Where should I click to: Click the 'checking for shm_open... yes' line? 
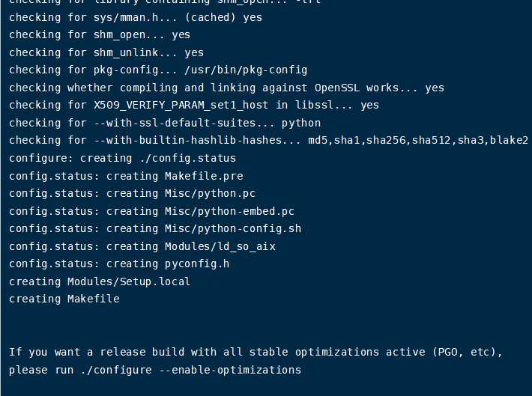coord(100,34)
